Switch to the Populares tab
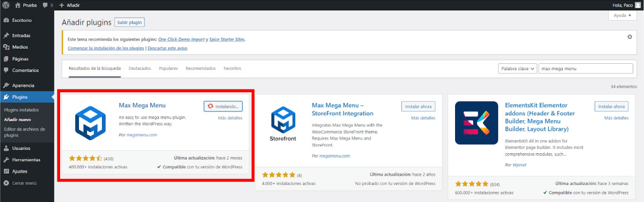Screen dimensions: 644x202 point(169,69)
